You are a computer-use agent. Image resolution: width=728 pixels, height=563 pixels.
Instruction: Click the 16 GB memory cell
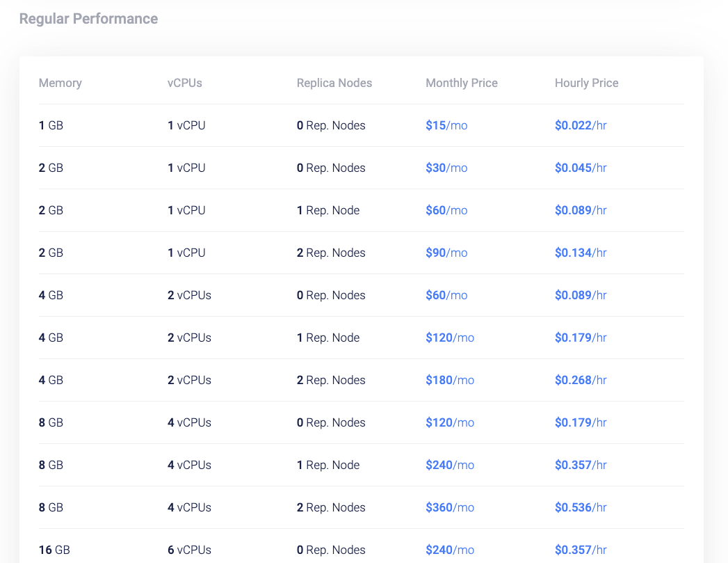[54, 550]
